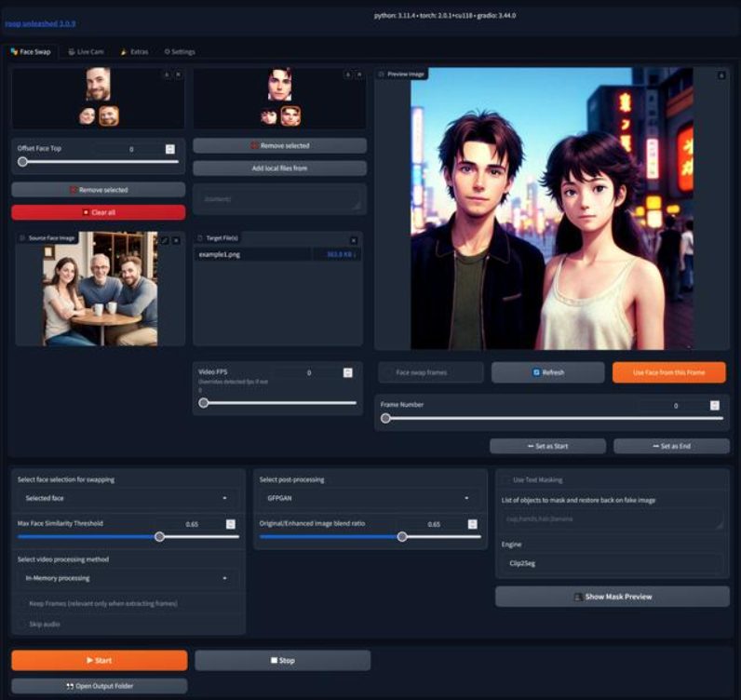Remove the Source Face Image with its X icon
741x700 pixels.
click(177, 239)
